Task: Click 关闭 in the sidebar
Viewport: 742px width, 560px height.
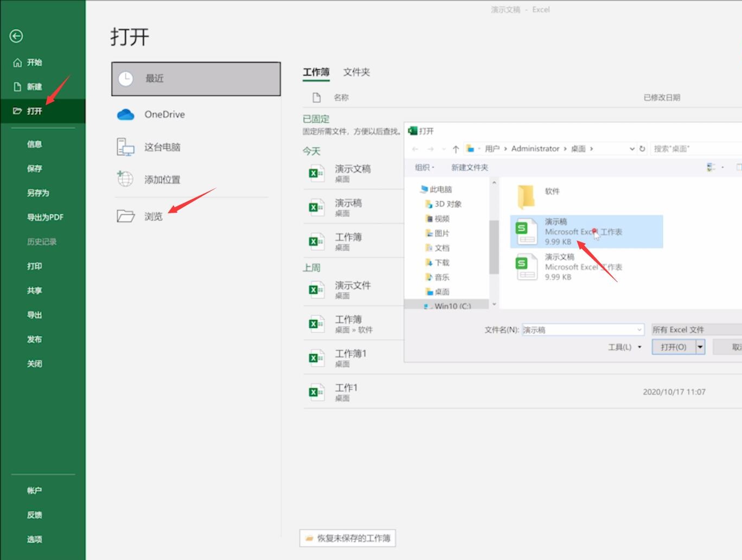Action: click(34, 364)
